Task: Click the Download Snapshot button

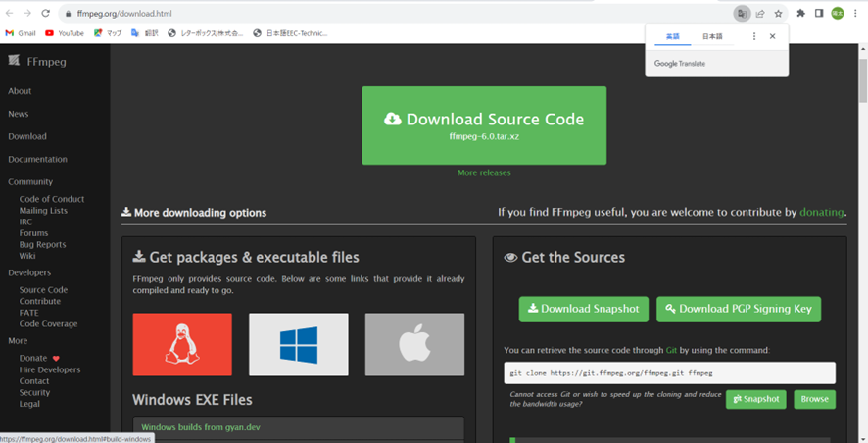Action: [584, 309]
